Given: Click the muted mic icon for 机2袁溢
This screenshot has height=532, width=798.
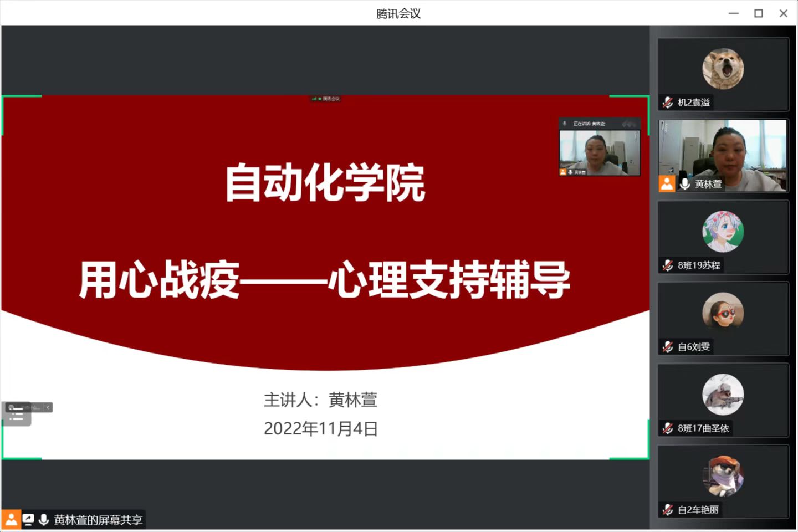Looking at the screenshot, I should (x=668, y=103).
